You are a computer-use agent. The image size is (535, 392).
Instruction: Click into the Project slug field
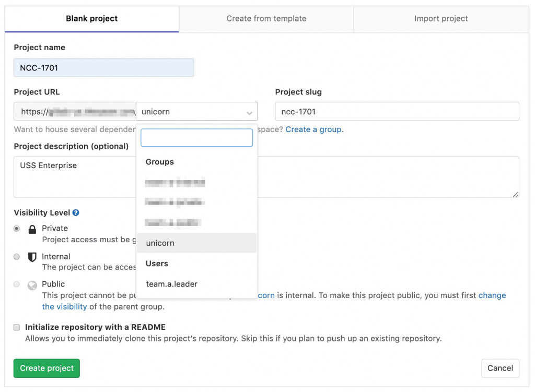tap(397, 112)
